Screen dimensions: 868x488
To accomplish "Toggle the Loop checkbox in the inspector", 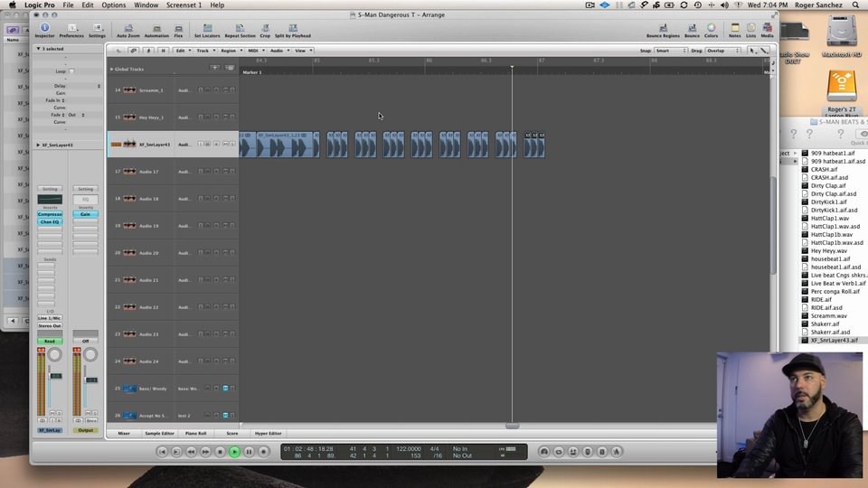I will point(71,71).
